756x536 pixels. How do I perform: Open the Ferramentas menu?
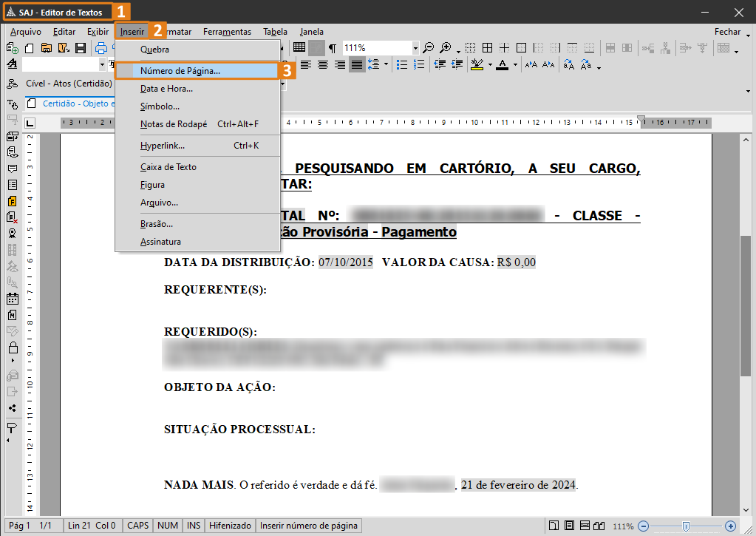pyautogui.click(x=227, y=32)
